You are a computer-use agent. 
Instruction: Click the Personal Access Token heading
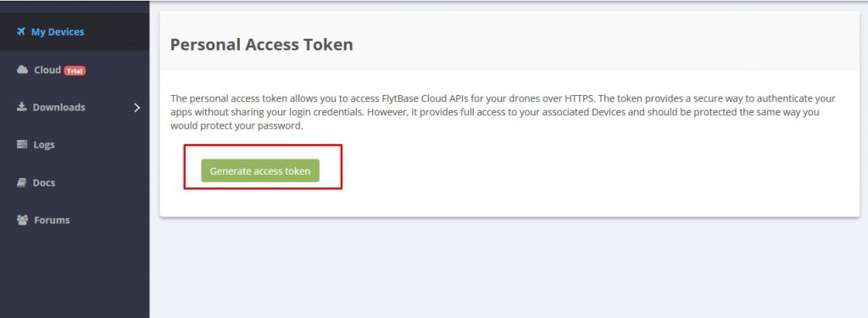click(x=261, y=44)
